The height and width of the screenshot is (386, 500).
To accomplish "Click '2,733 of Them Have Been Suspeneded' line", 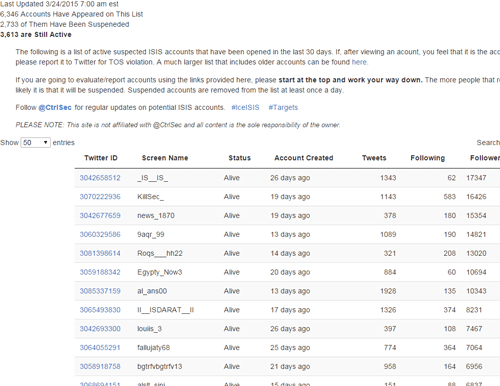I will [x=64, y=24].
